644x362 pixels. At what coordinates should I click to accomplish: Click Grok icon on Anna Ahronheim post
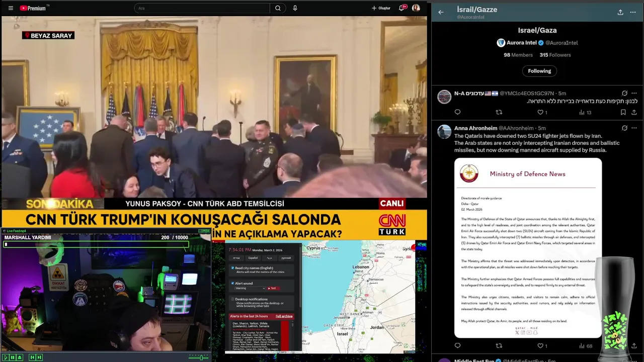tap(624, 128)
